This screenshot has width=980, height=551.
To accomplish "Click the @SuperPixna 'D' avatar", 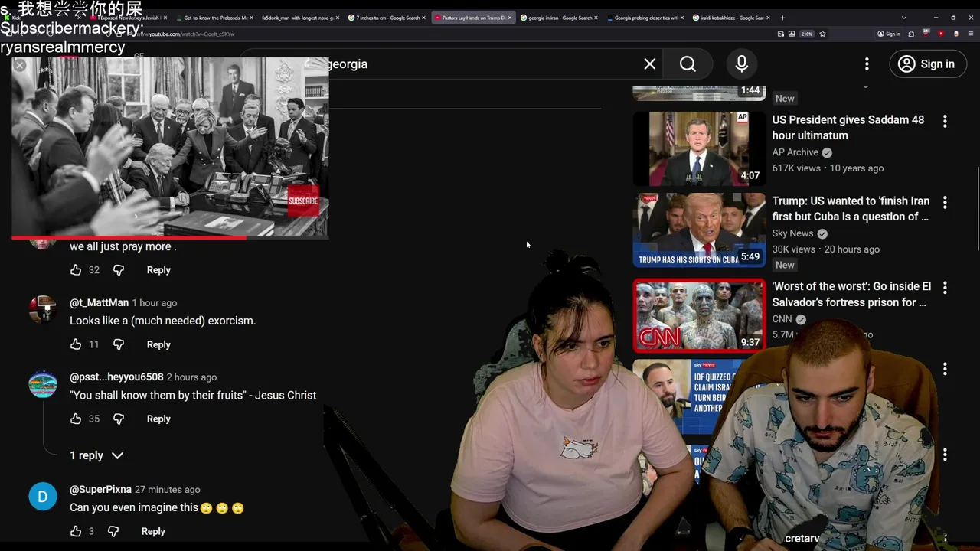I will [x=43, y=497].
